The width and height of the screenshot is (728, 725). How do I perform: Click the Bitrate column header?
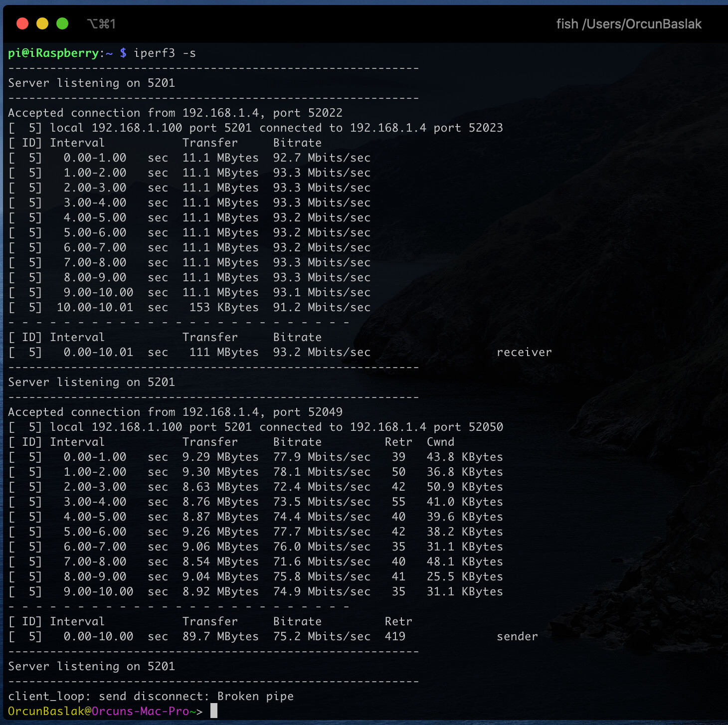point(297,143)
